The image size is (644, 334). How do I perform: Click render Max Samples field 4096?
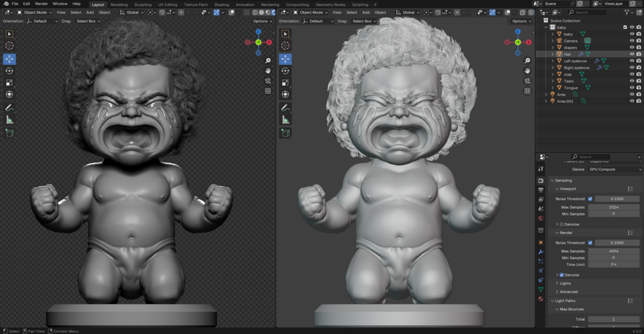614,251
